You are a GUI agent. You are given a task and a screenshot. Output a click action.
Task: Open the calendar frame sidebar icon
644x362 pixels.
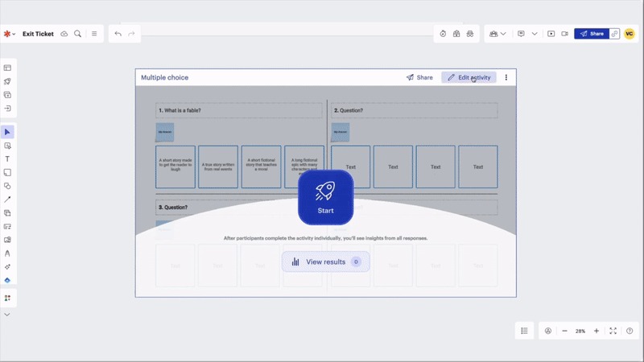coord(7,95)
